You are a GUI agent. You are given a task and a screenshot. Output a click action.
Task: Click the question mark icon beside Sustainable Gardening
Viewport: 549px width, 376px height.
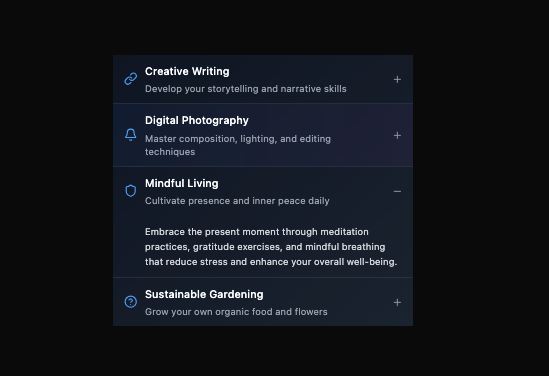131,302
